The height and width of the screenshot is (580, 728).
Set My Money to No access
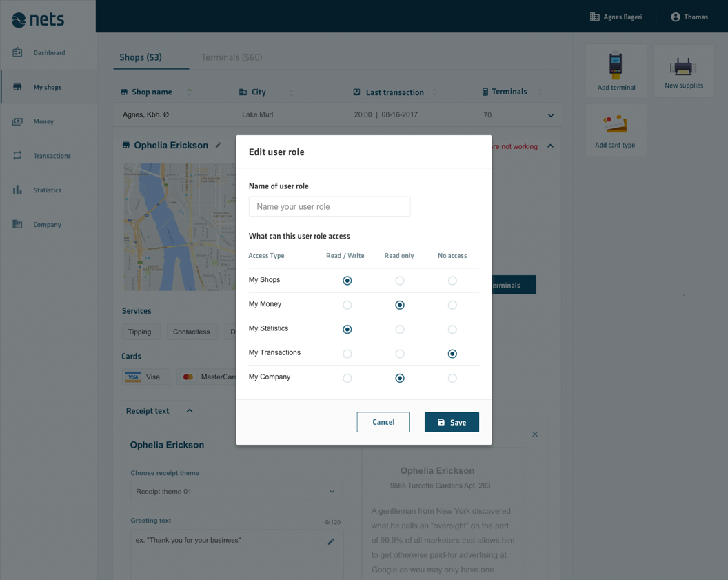452,305
